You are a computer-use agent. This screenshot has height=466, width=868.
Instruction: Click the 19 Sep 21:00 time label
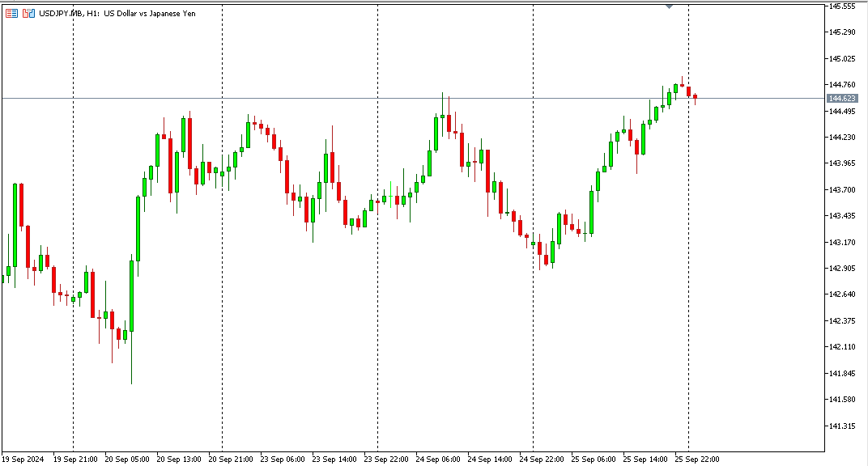[x=75, y=459]
